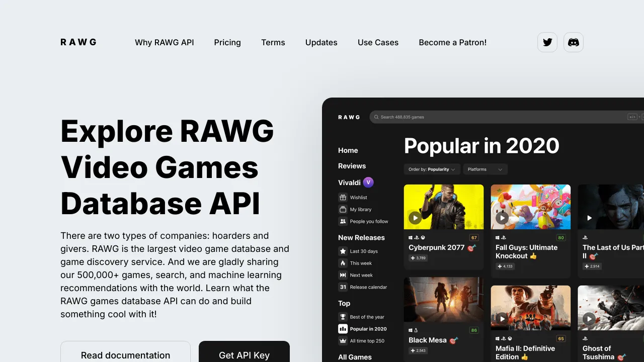This screenshot has height=362, width=644.
Task: Open the Terms menu item
Action: tap(273, 42)
